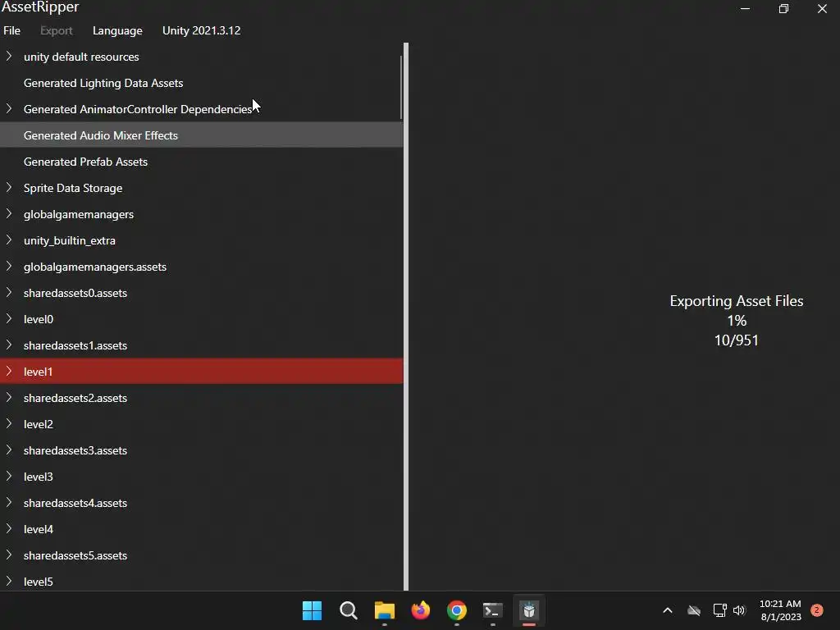The width and height of the screenshot is (840, 630).
Task: Expand the level3 node
Action: 8,476
